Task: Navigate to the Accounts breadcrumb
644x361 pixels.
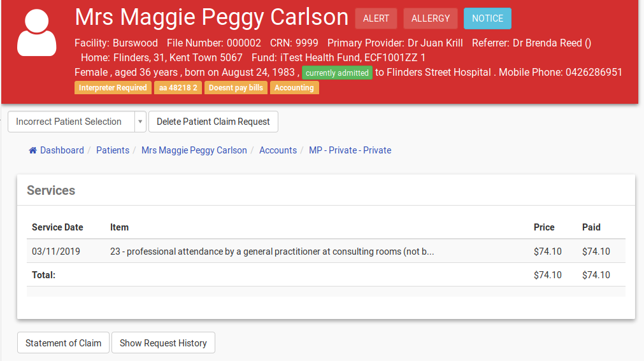Action: (x=278, y=150)
